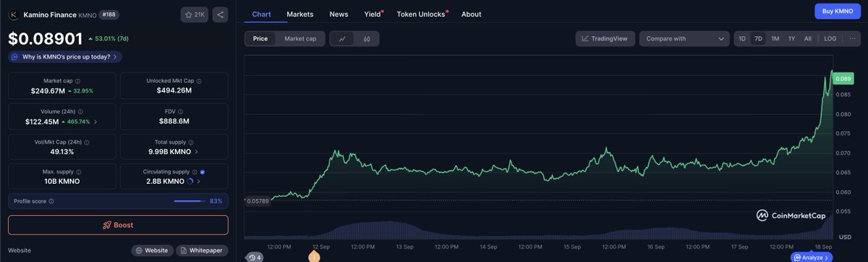
Task: Add KMNO to watchlist via star button
Action: [195, 14]
